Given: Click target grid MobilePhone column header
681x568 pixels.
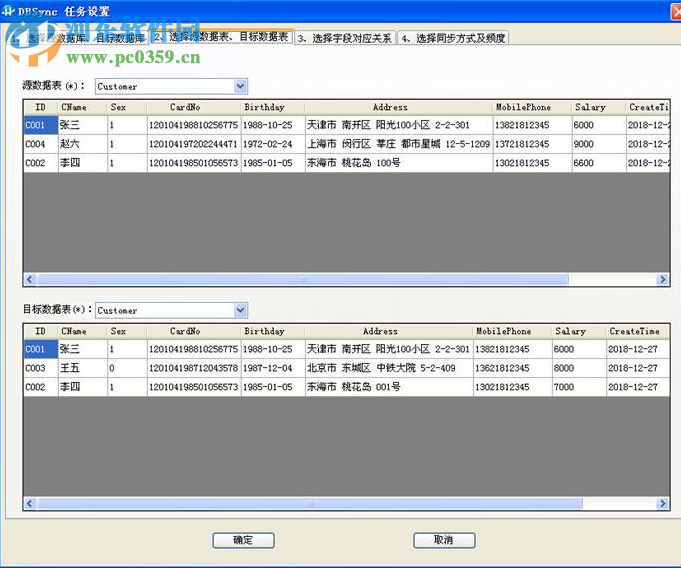Looking at the screenshot, I should point(512,331).
